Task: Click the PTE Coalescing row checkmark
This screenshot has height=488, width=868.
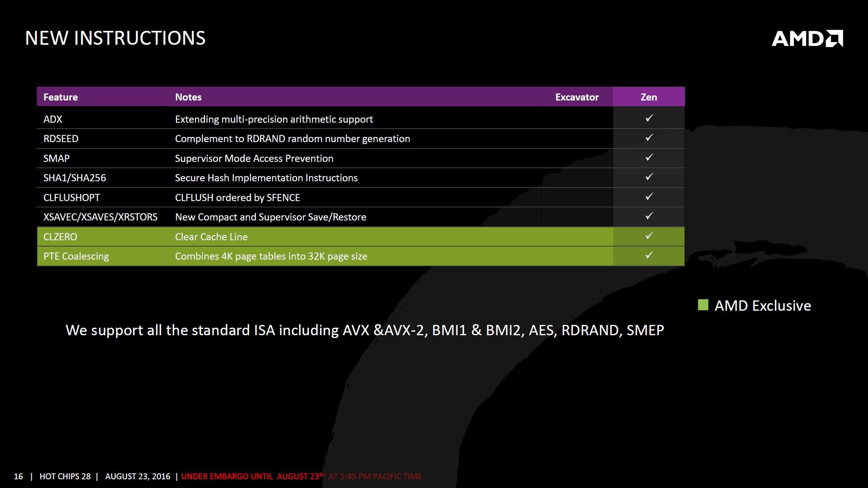Action: (649, 255)
